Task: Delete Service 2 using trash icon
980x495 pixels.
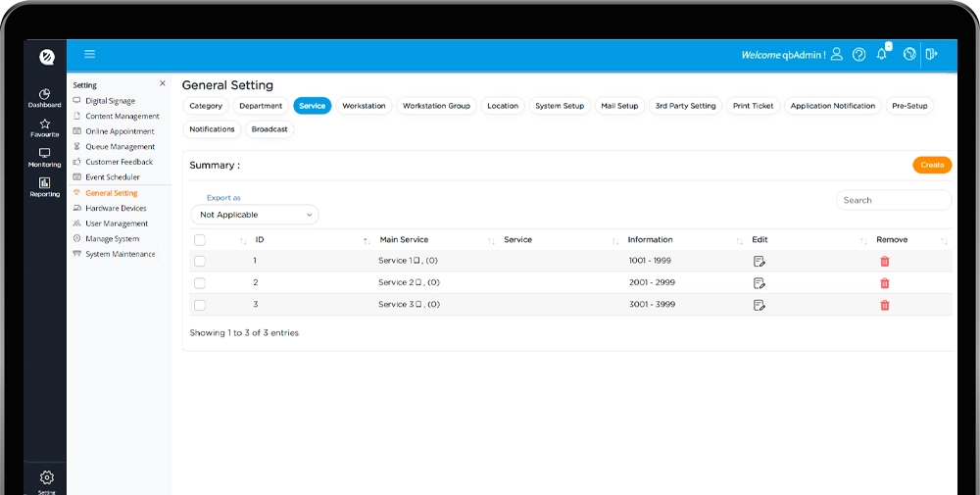Action: pos(884,283)
